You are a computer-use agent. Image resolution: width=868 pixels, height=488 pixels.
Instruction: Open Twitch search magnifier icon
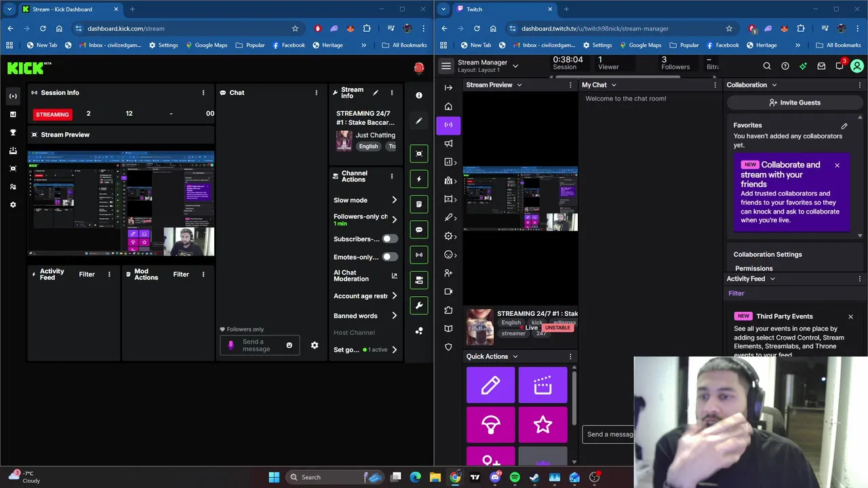(x=767, y=66)
